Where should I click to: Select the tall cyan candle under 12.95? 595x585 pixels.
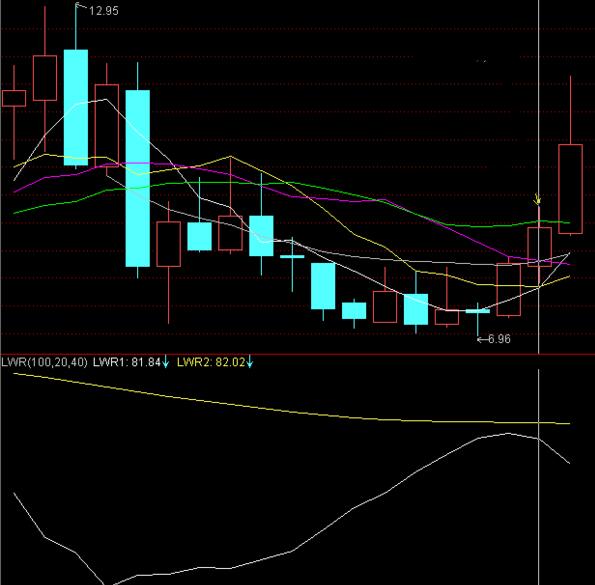[76, 108]
